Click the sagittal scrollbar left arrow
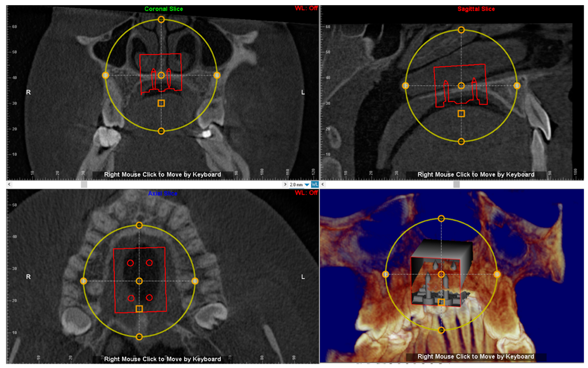Image resolution: width=588 pixels, height=368 pixels. point(323,184)
